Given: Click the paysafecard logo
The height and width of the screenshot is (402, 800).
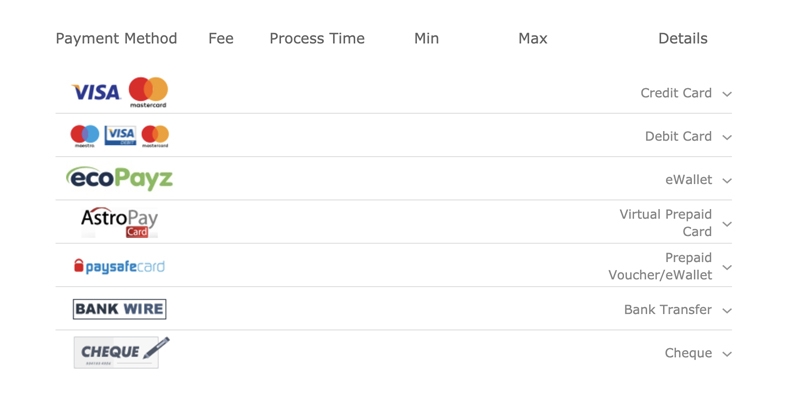Looking at the screenshot, I should (119, 266).
